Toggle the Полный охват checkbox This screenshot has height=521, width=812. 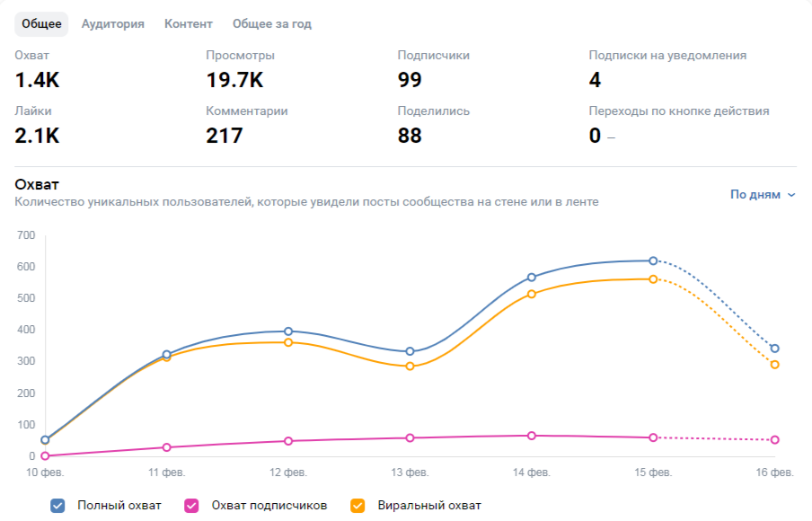57,506
